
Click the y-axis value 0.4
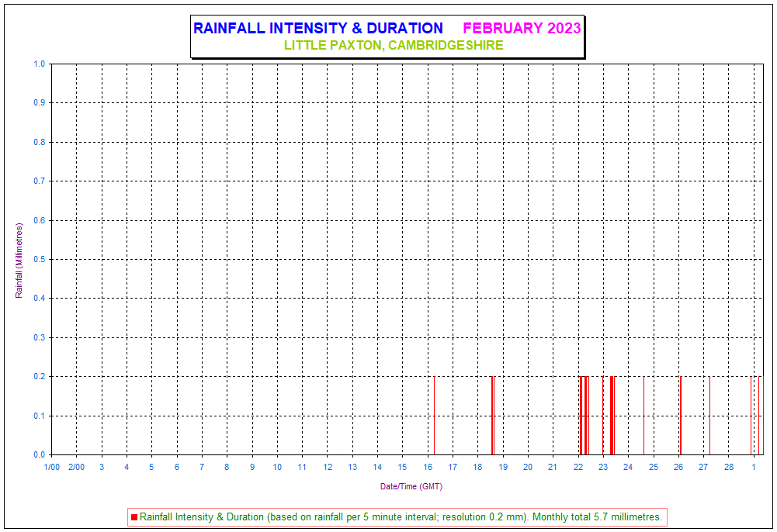[39, 299]
